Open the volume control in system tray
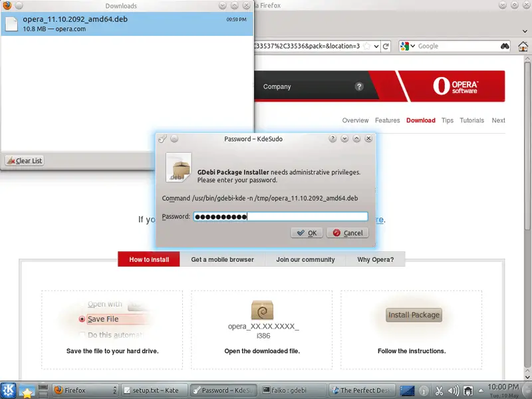Viewport: 532px width, 399px height. 454,391
